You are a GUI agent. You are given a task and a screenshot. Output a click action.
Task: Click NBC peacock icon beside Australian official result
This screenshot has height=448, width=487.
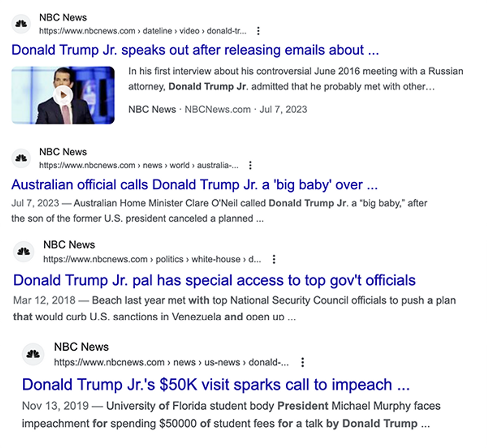21,158
